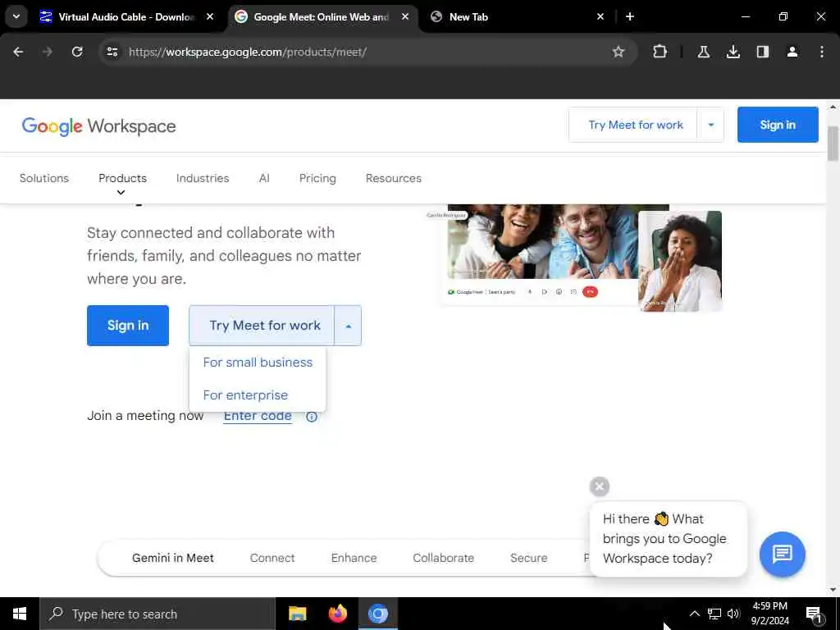Select the Google Meet tab
Image resolution: width=840 pixels, height=630 pixels.
(x=322, y=16)
